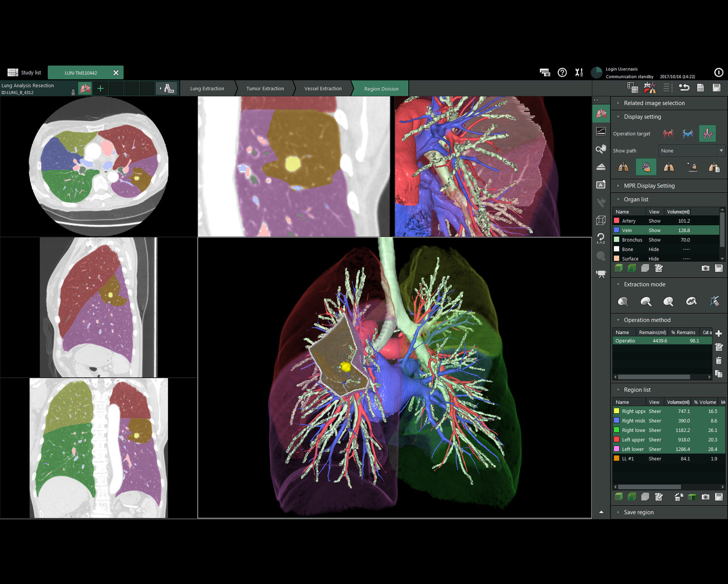This screenshot has height=584, width=728.
Task: Toggle Artery view from Show
Action: (x=654, y=221)
